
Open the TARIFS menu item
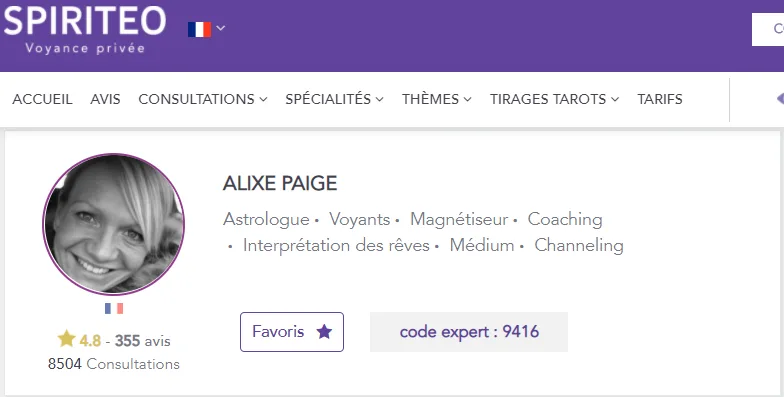660,99
